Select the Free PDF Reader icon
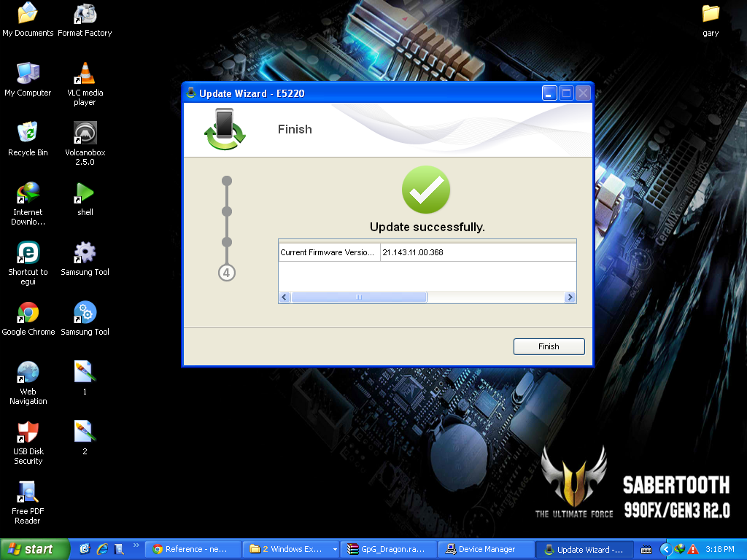Screen dimensions: 747x560 pyautogui.click(x=28, y=491)
